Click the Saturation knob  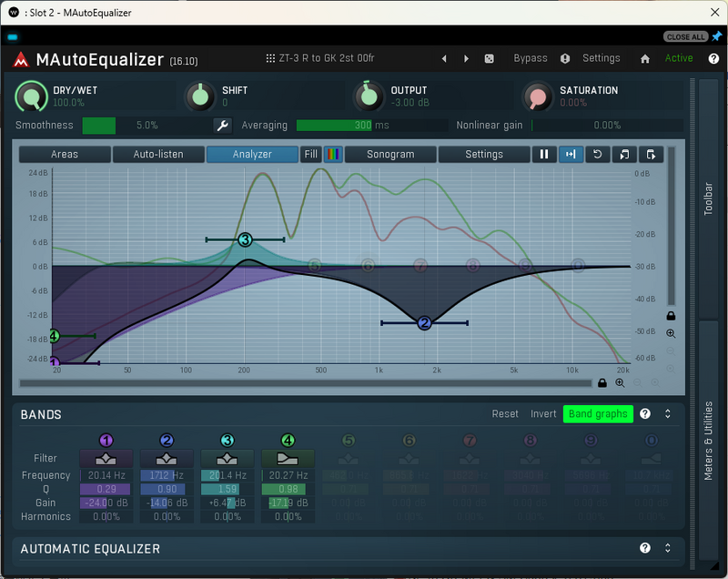(x=538, y=96)
